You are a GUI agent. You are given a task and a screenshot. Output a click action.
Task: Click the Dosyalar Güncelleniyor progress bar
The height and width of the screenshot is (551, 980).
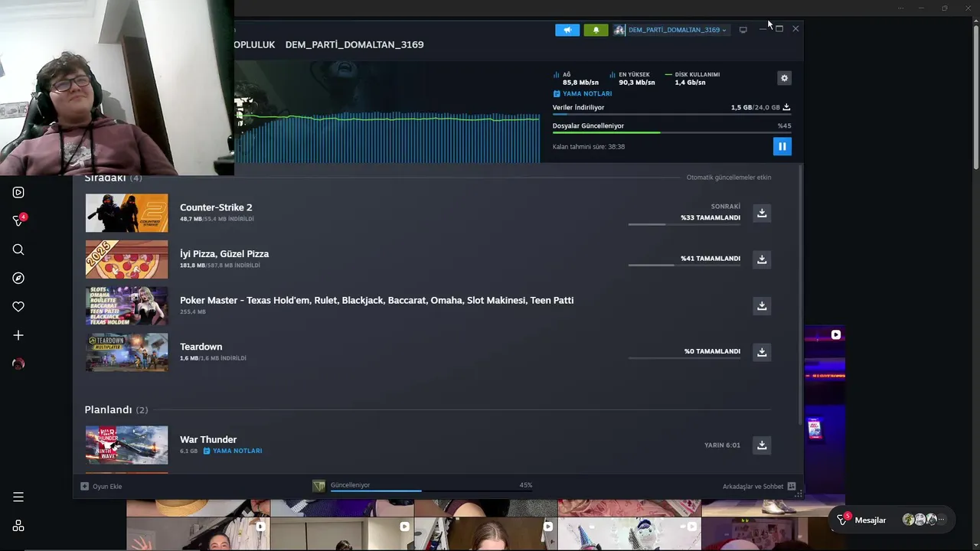click(671, 132)
